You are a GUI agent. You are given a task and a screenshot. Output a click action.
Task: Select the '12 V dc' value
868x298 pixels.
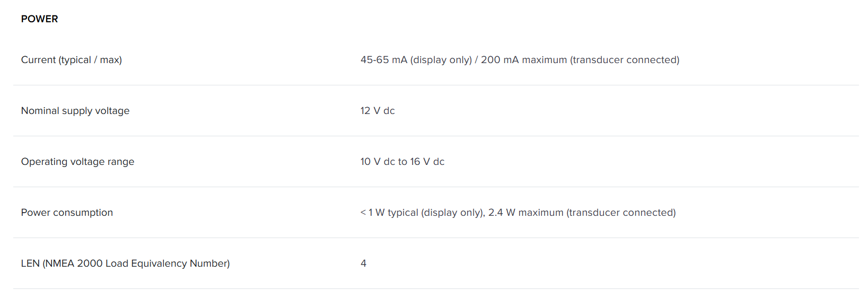[378, 111]
